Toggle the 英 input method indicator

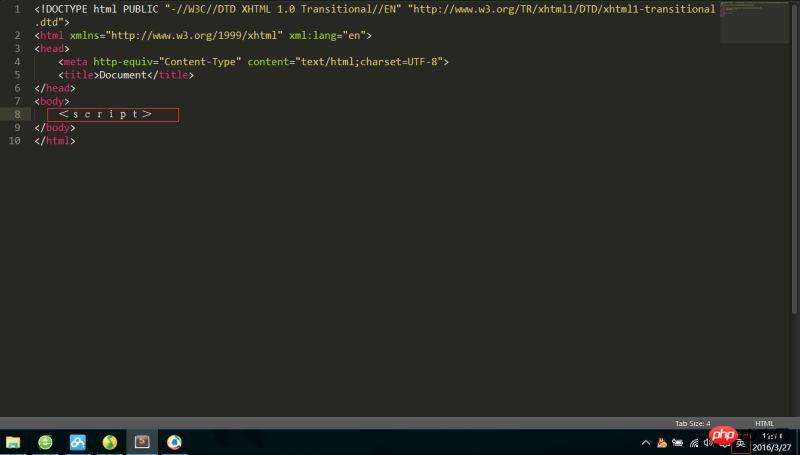pos(740,444)
